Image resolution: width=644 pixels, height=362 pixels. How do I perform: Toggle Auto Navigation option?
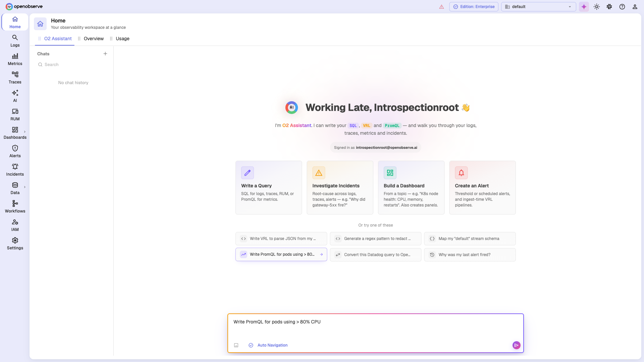click(x=268, y=345)
